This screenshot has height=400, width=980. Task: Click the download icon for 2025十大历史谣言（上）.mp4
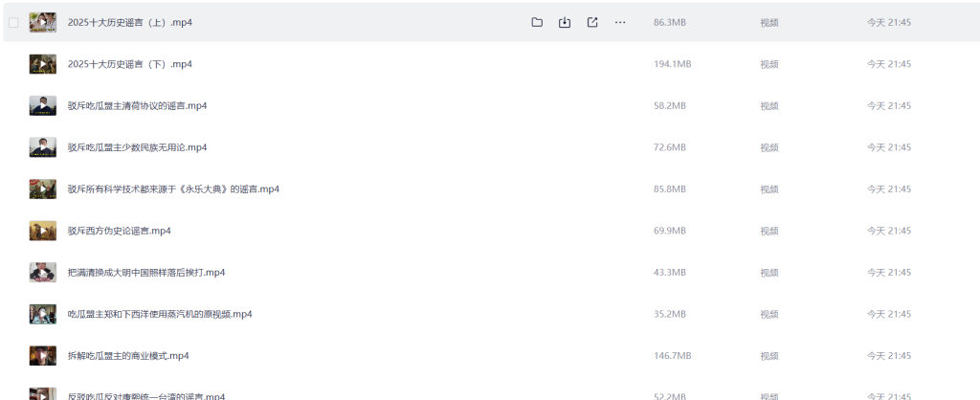565,22
